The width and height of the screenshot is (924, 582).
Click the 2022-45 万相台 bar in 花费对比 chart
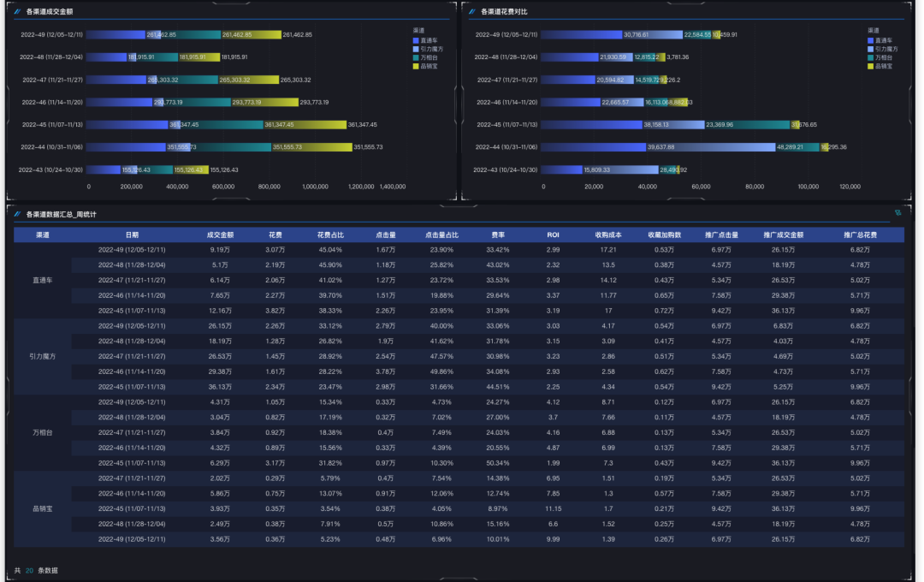(747, 124)
